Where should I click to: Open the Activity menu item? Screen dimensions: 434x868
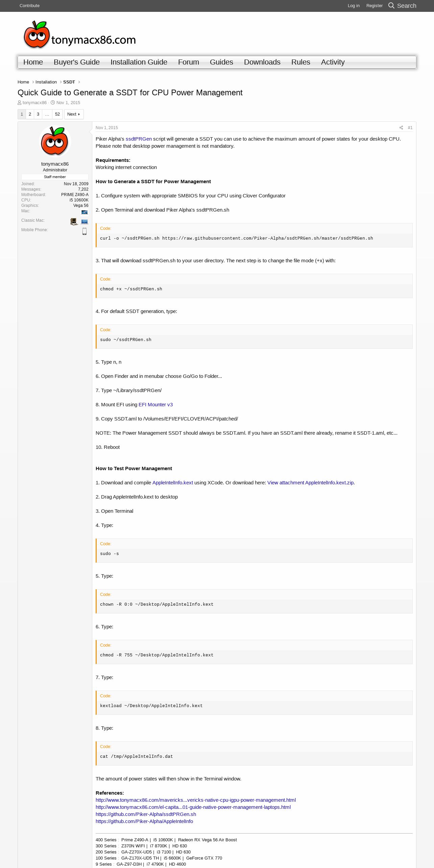click(333, 62)
